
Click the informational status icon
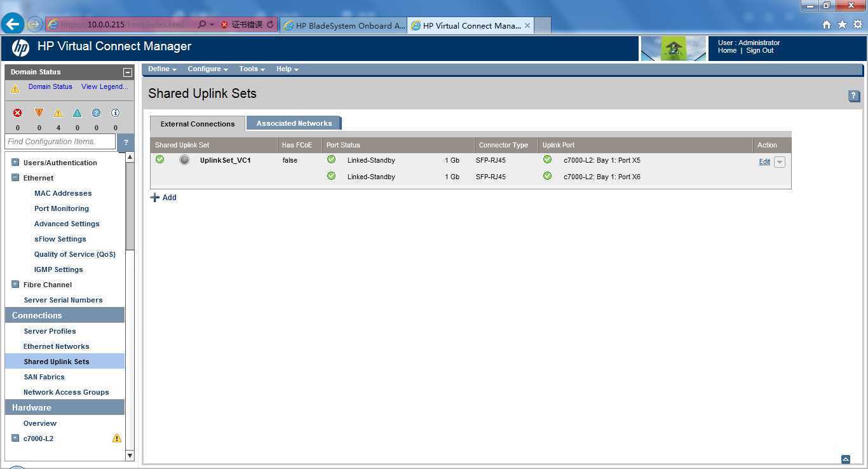115,113
